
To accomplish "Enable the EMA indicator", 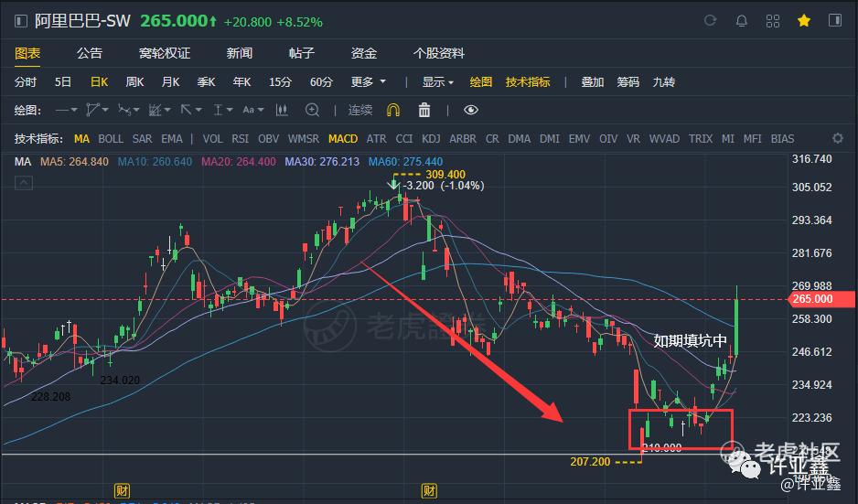I will click(172, 139).
